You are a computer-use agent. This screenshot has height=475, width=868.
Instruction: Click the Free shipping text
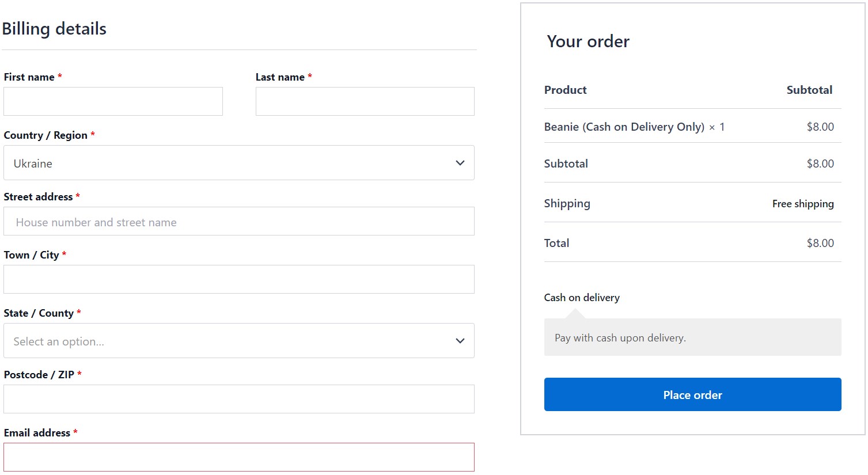pyautogui.click(x=803, y=203)
